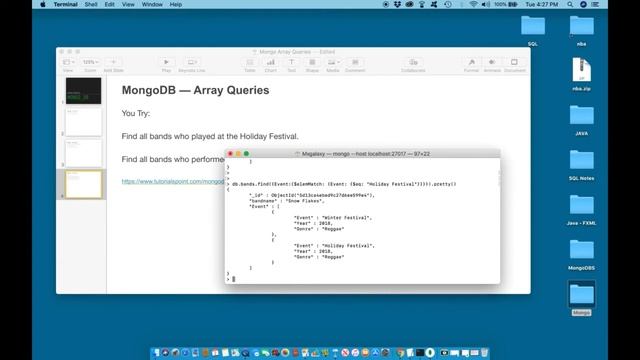
Task: Click the battery status indicator
Action: tap(506, 4)
